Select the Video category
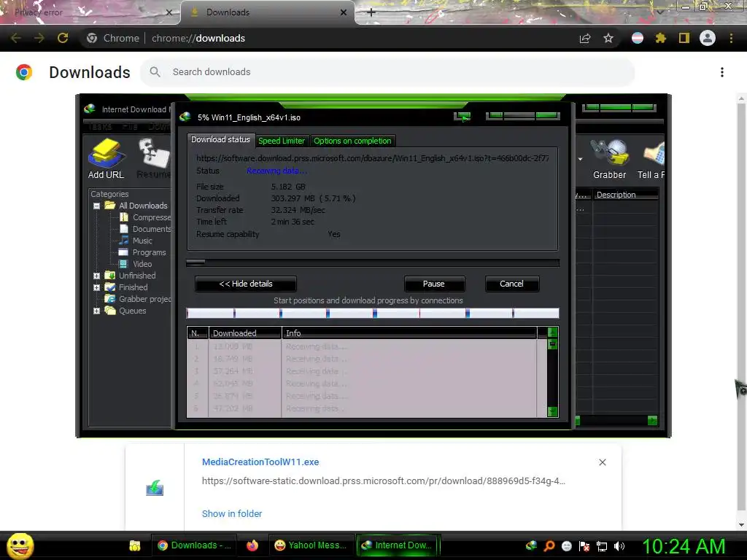747x560 pixels. coord(136,264)
